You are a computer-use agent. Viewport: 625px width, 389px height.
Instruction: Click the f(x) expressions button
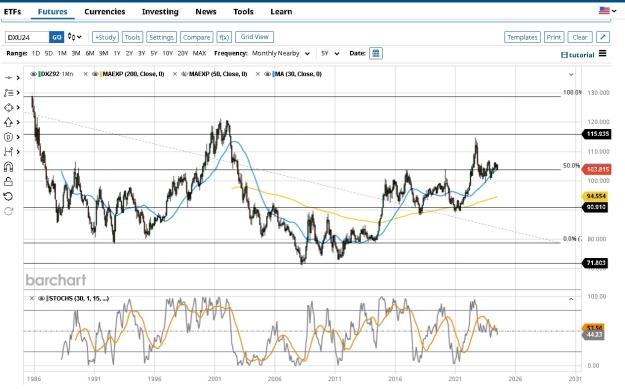click(224, 37)
